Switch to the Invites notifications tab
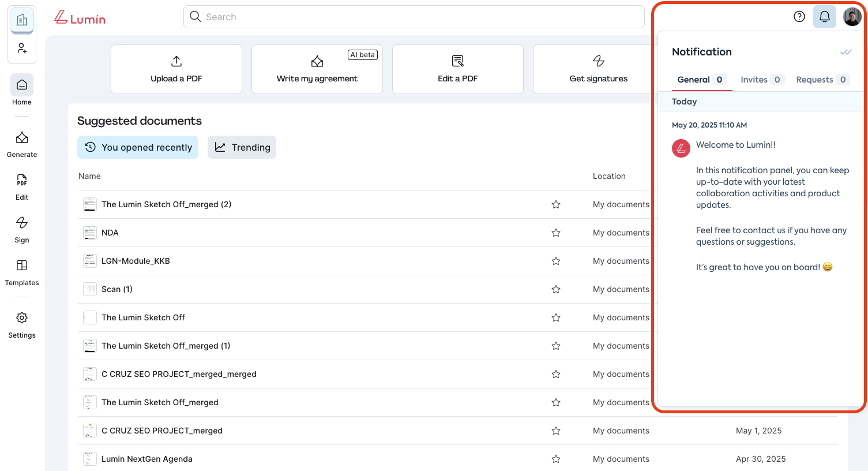This screenshot has width=868, height=471. pyautogui.click(x=762, y=80)
